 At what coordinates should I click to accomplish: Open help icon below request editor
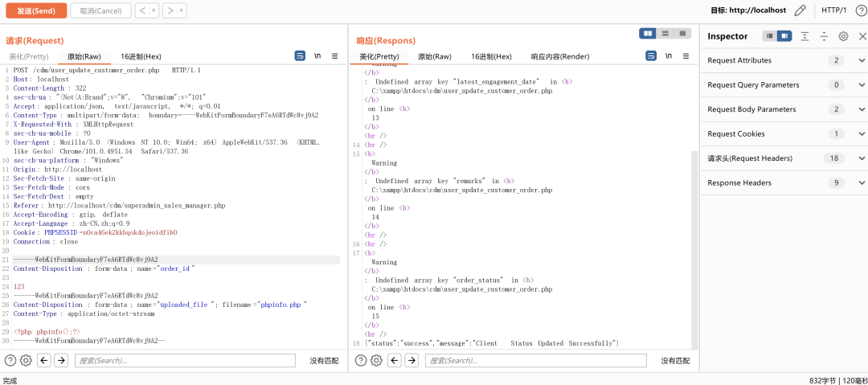click(10, 361)
